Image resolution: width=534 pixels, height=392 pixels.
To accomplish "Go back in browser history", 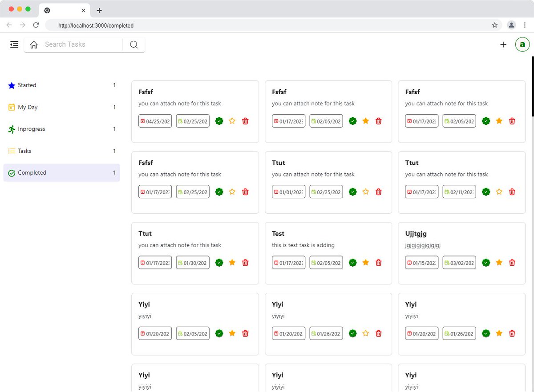I will 9,25.
